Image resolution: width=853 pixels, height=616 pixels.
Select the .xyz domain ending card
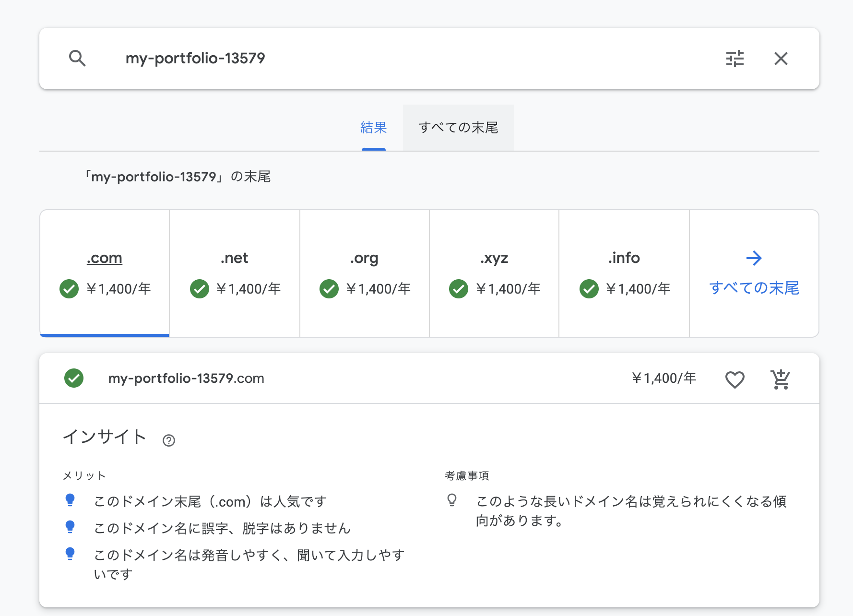click(494, 272)
